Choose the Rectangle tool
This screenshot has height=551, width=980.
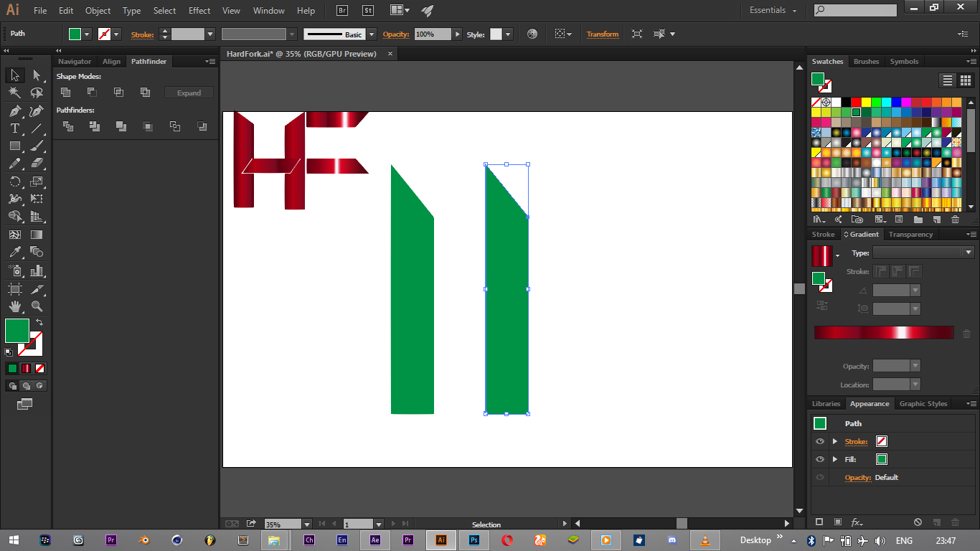click(x=15, y=146)
